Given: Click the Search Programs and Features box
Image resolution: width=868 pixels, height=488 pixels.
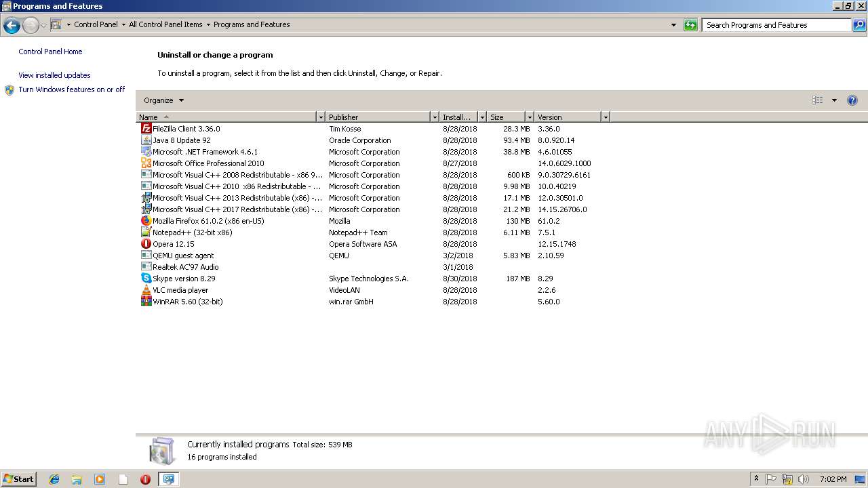Looking at the screenshot, I should 776,25.
